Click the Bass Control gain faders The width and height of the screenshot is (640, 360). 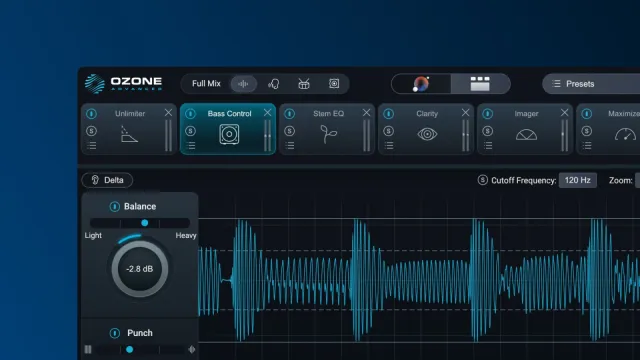pos(267,136)
